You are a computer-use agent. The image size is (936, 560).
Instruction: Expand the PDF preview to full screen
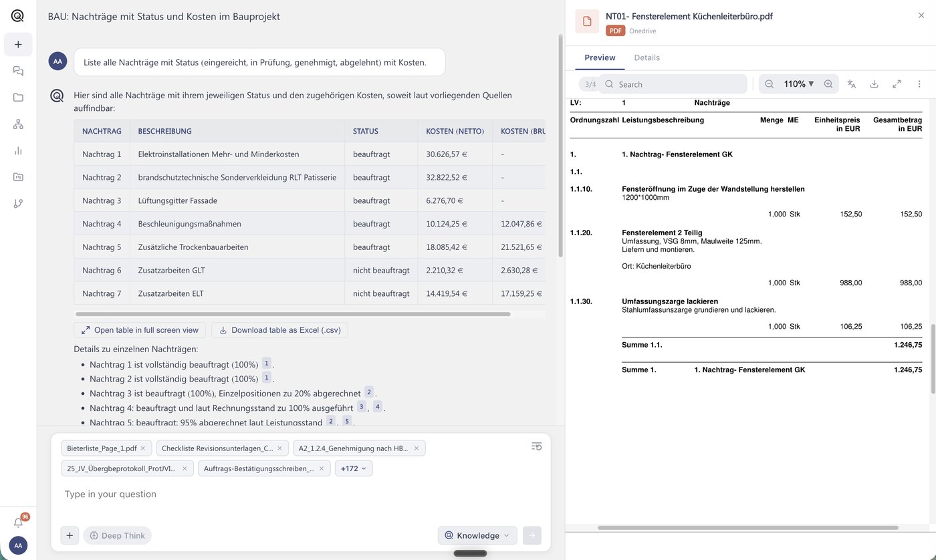pyautogui.click(x=897, y=84)
